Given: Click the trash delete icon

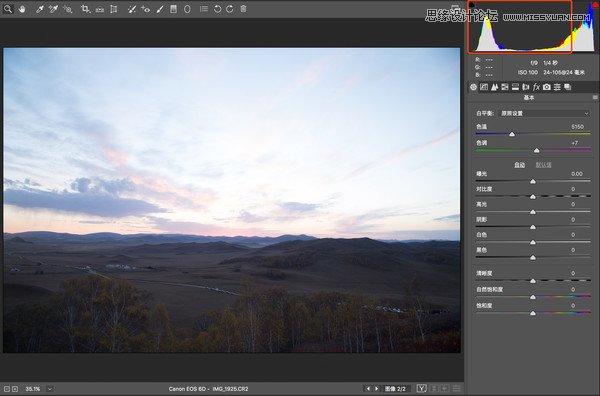Looking at the screenshot, I should coord(243,8).
